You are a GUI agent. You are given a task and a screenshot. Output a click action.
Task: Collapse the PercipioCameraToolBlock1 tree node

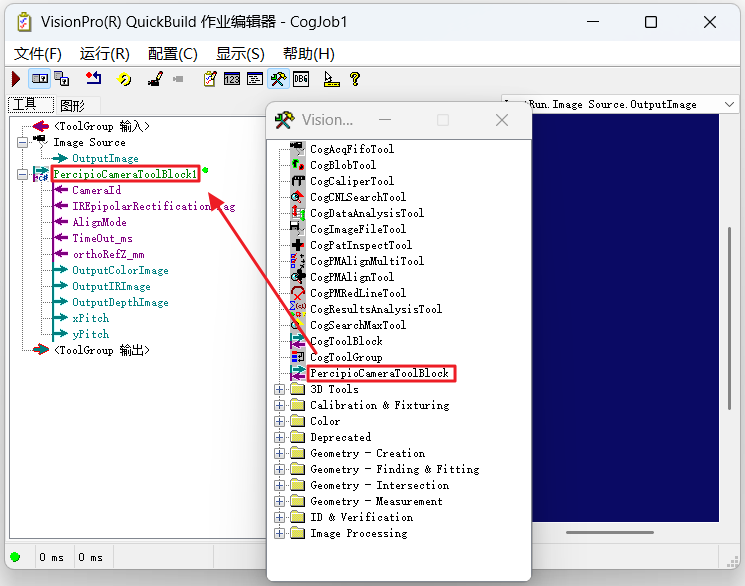pyautogui.click(x=22, y=175)
